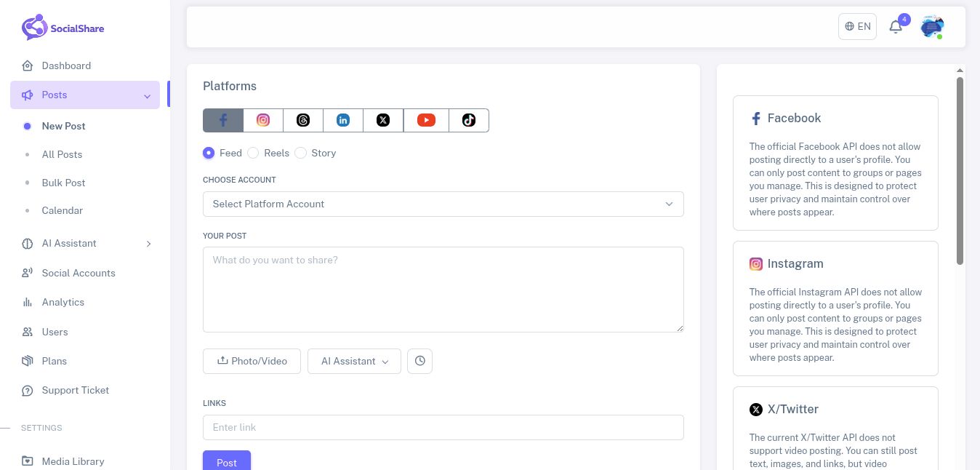The width and height of the screenshot is (980, 470).
Task: Select the Story radio option
Action: (300, 153)
